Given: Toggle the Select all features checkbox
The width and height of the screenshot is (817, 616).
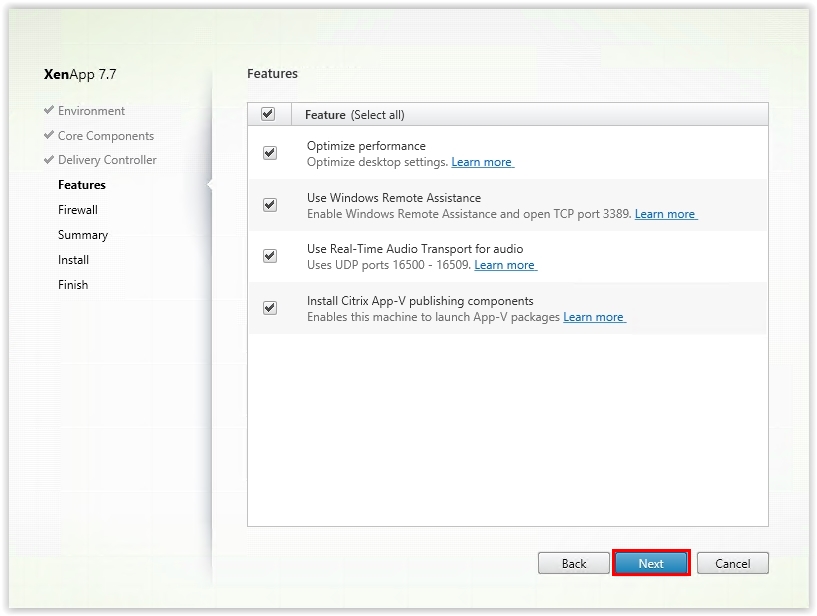Looking at the screenshot, I should (268, 114).
